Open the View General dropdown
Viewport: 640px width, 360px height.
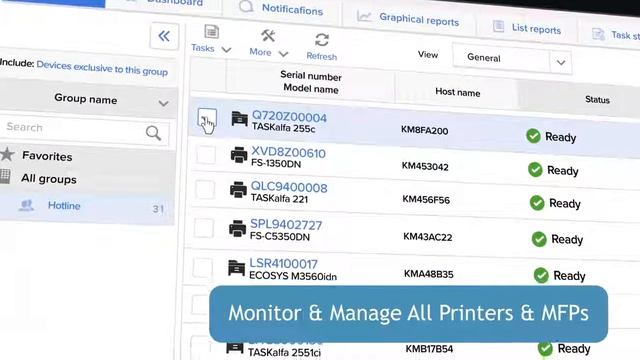[x=512, y=59]
